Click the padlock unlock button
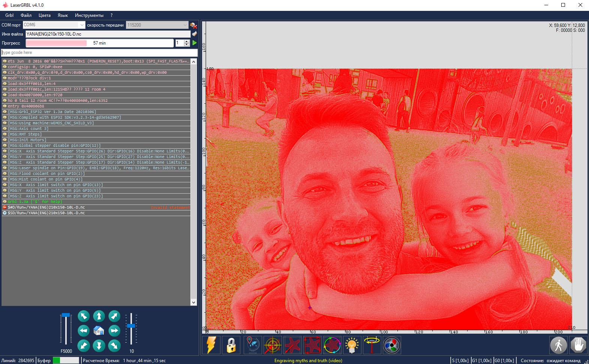Image resolution: width=589 pixels, height=364 pixels. click(231, 345)
